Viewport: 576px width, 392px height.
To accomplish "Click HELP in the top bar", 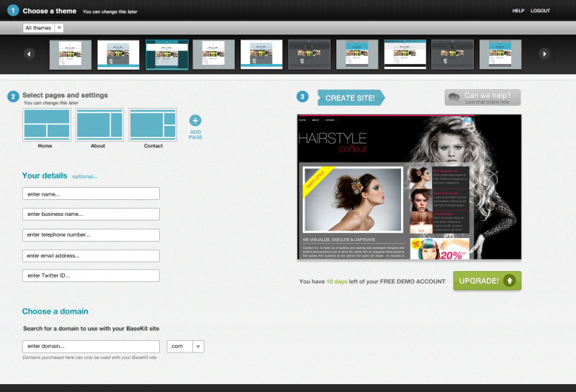I will [x=518, y=11].
